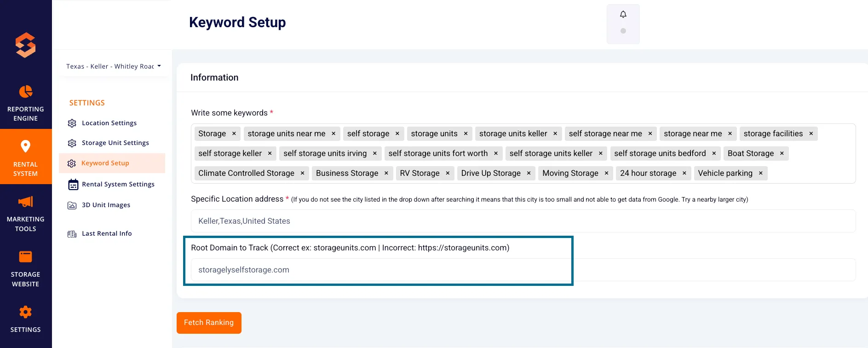Image resolution: width=868 pixels, height=348 pixels.
Task: Click the Location Settings gear icon
Action: [72, 123]
